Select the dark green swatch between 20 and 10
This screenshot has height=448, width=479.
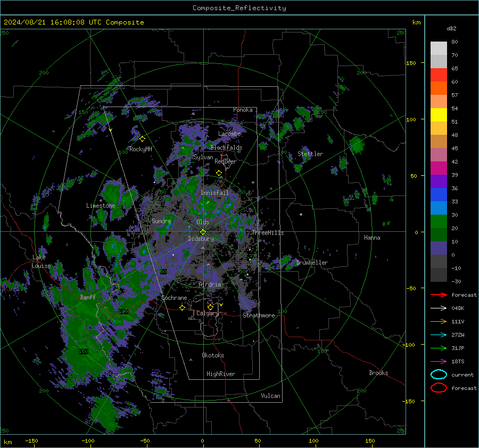click(x=439, y=235)
